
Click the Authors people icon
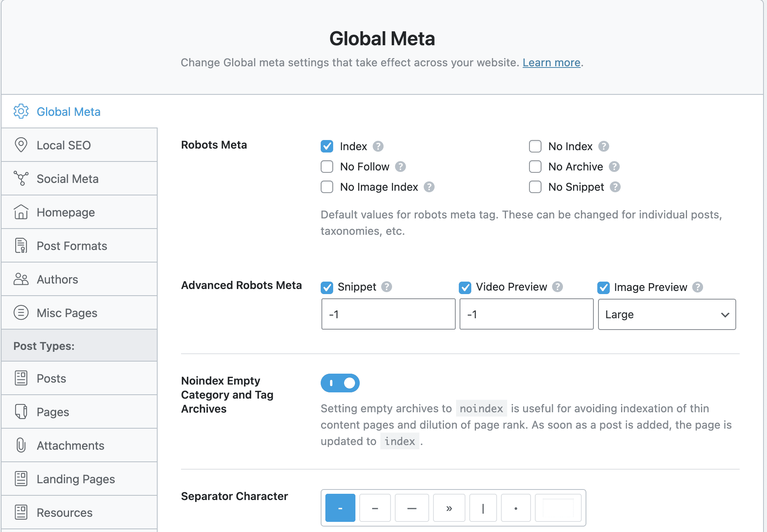[x=21, y=279]
